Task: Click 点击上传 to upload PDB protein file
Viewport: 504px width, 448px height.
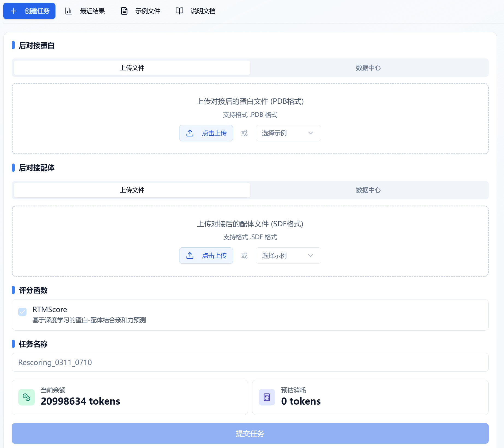Action: click(x=206, y=133)
